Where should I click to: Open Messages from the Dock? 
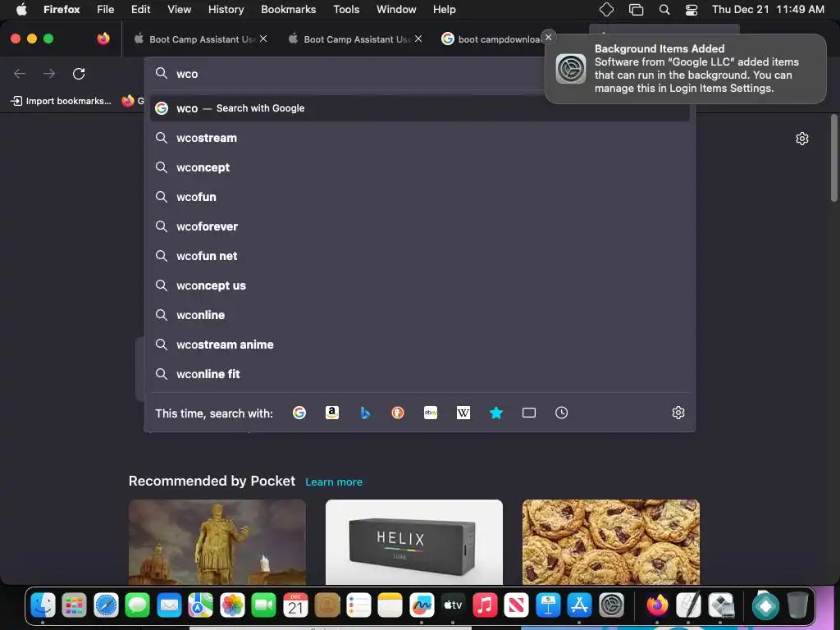[138, 605]
